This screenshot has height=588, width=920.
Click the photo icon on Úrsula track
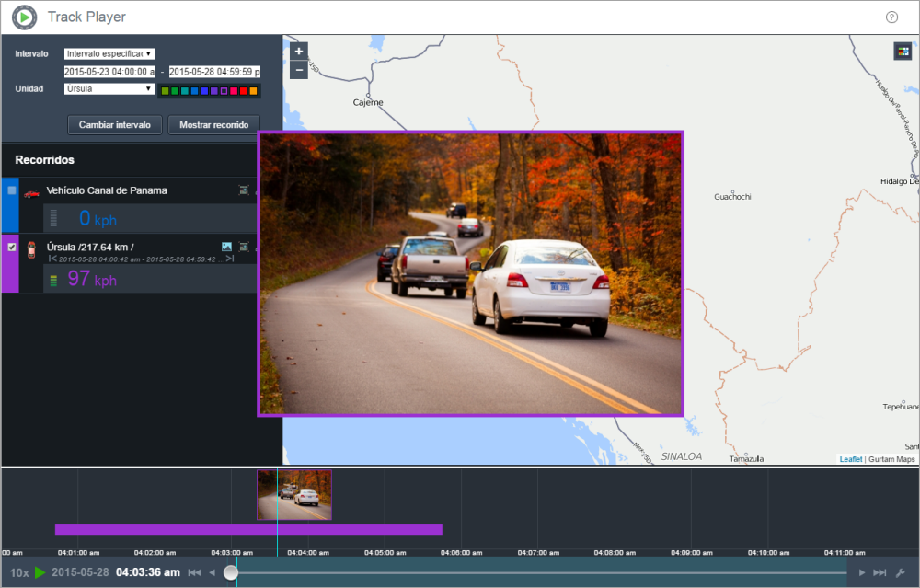click(x=226, y=247)
